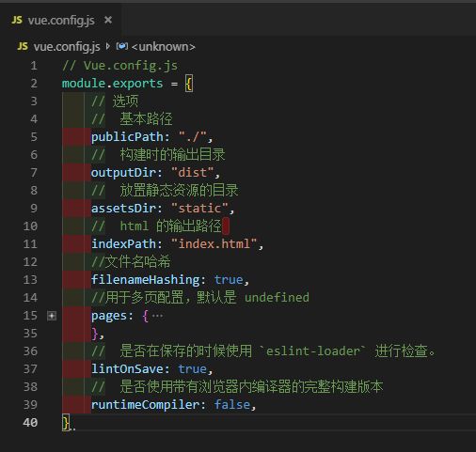Expand the folded pages block at line 15
Image resolution: width=476 pixels, height=452 pixels.
(52, 316)
